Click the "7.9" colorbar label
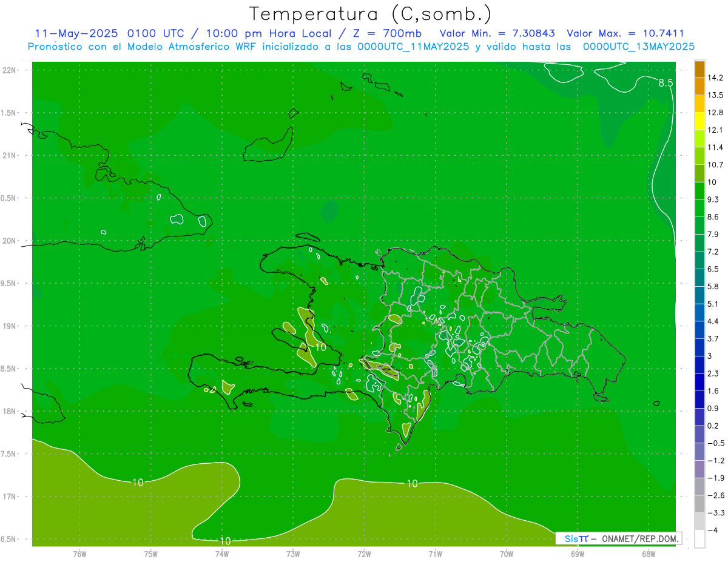Viewport: 728px width, 562px height. pyautogui.click(x=713, y=235)
